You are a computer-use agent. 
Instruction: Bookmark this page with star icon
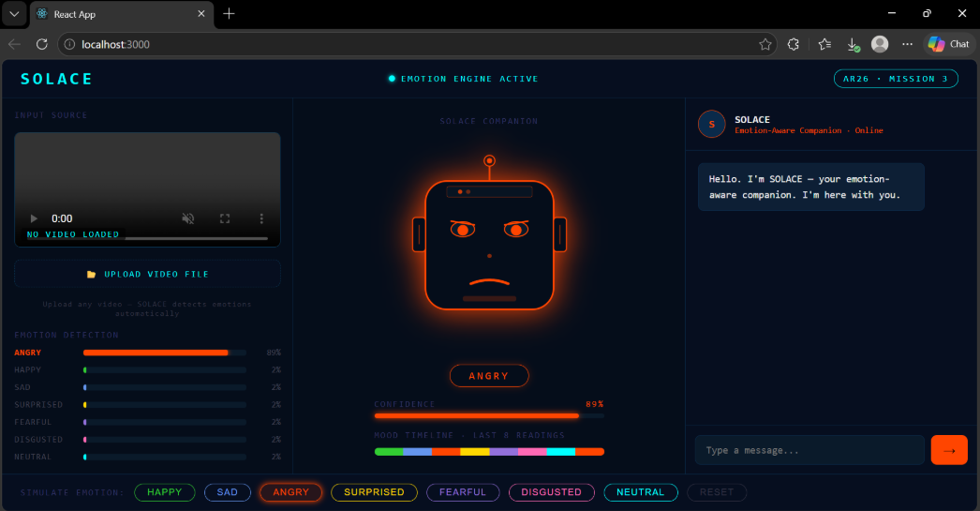[x=765, y=44]
